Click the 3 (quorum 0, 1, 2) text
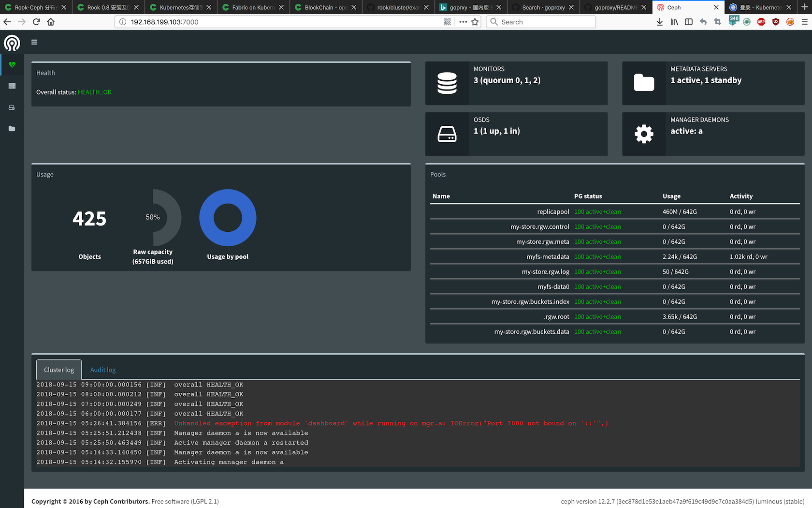 click(x=507, y=80)
